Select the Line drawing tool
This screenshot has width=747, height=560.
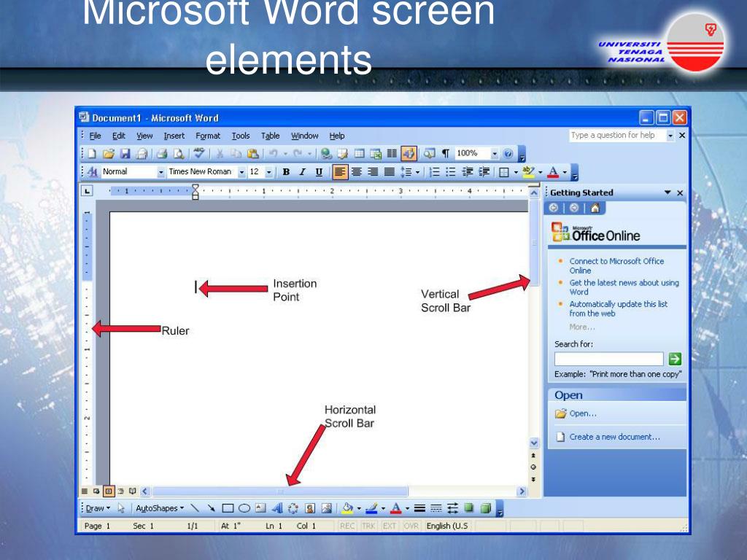[x=194, y=508]
